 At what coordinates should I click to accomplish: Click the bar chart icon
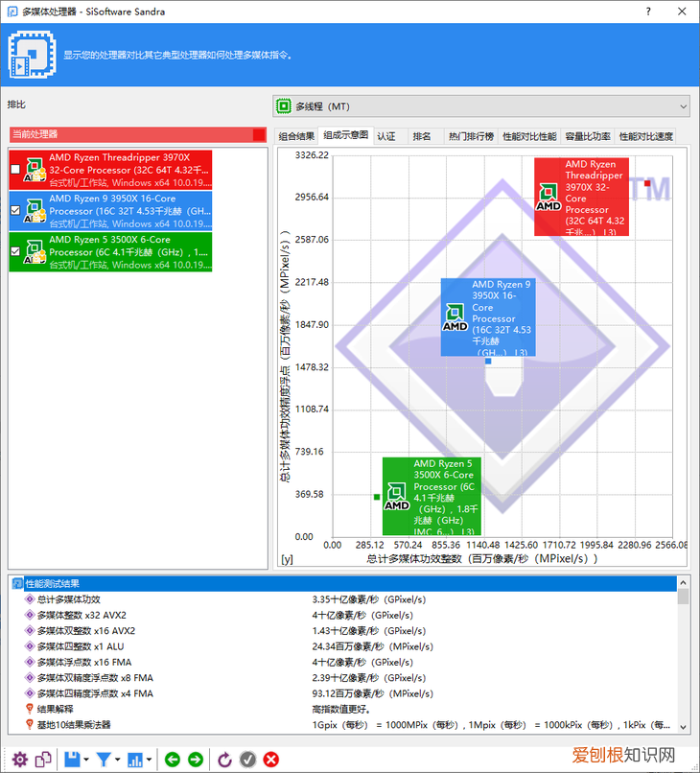(135, 760)
